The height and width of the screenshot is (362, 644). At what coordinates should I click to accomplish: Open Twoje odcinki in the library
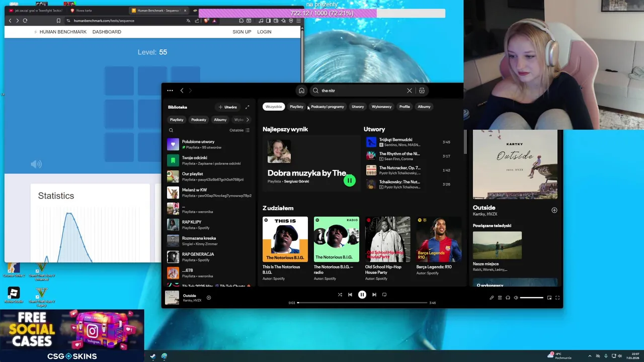click(209, 160)
